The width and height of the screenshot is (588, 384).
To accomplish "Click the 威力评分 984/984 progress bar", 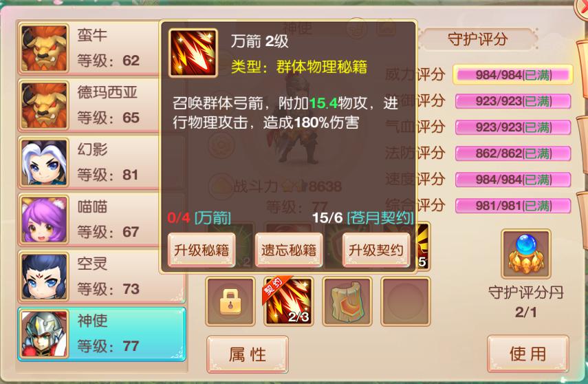I will pos(513,75).
